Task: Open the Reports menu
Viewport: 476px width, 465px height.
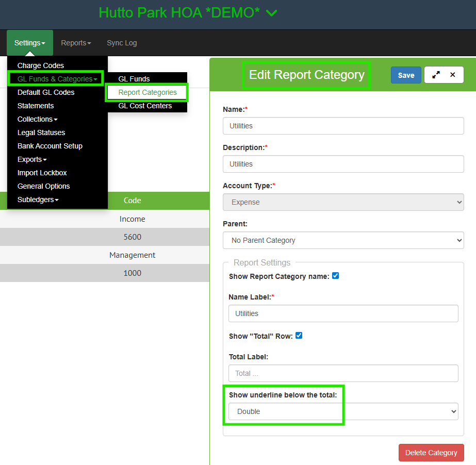Action: (76, 43)
